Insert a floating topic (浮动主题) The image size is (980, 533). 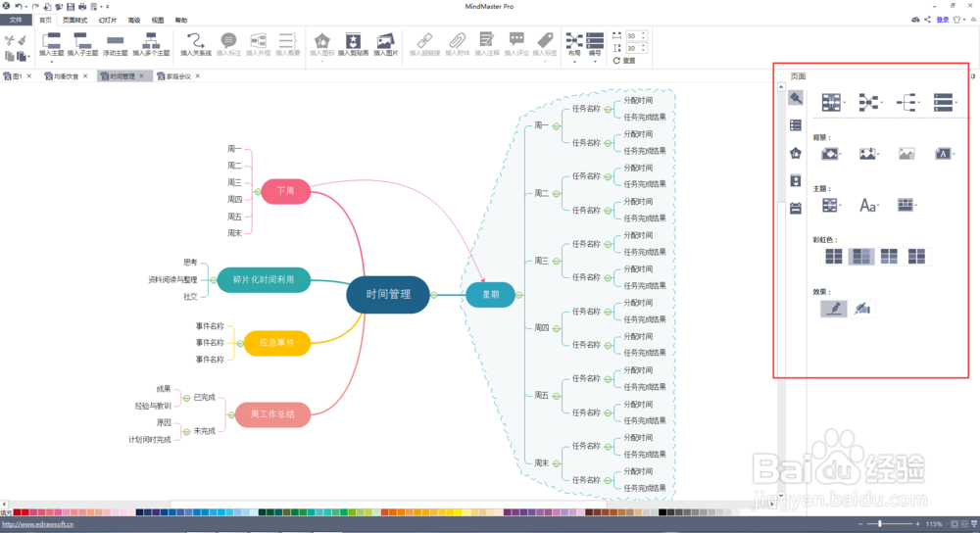(115, 40)
